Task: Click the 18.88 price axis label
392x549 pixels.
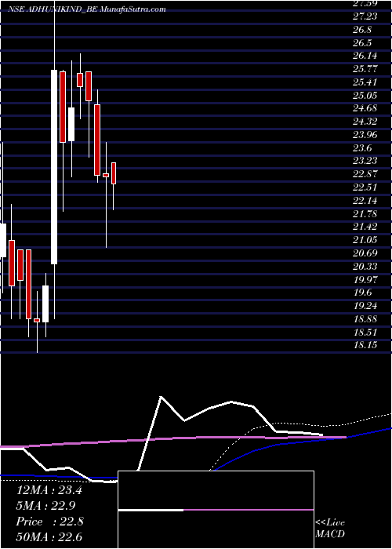Action: (365, 319)
